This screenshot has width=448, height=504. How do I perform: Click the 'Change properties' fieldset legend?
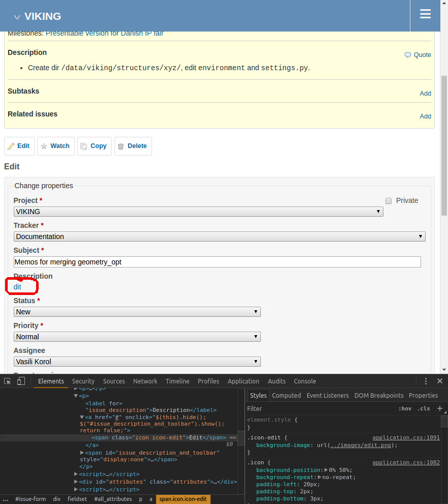pos(44,186)
